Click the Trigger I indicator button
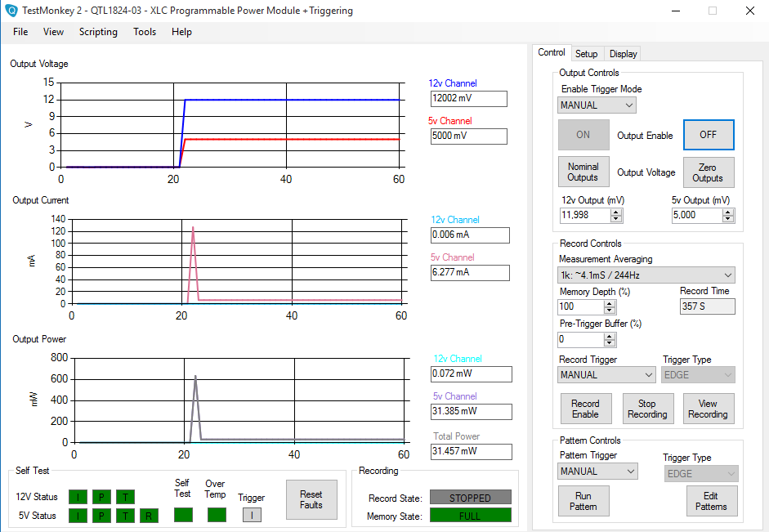769x532 pixels. click(252, 515)
